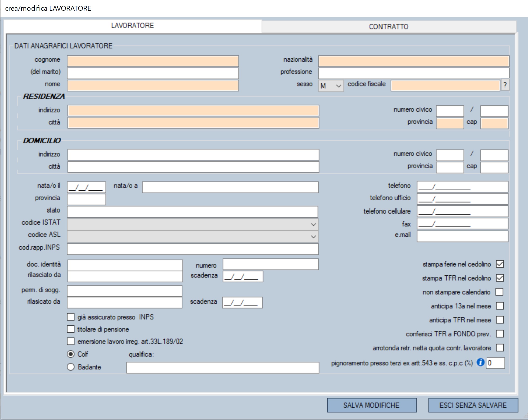Enable anticipa TFR nel mese

coord(500,320)
